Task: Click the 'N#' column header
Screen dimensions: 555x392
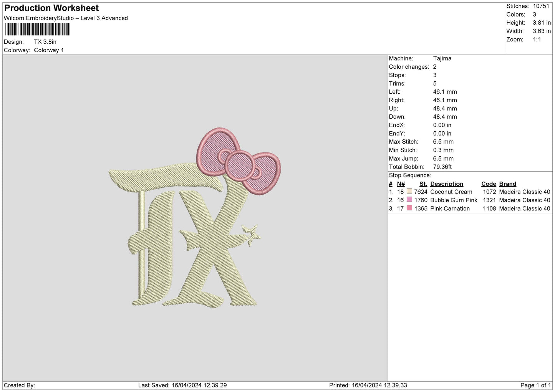Action: [401, 184]
